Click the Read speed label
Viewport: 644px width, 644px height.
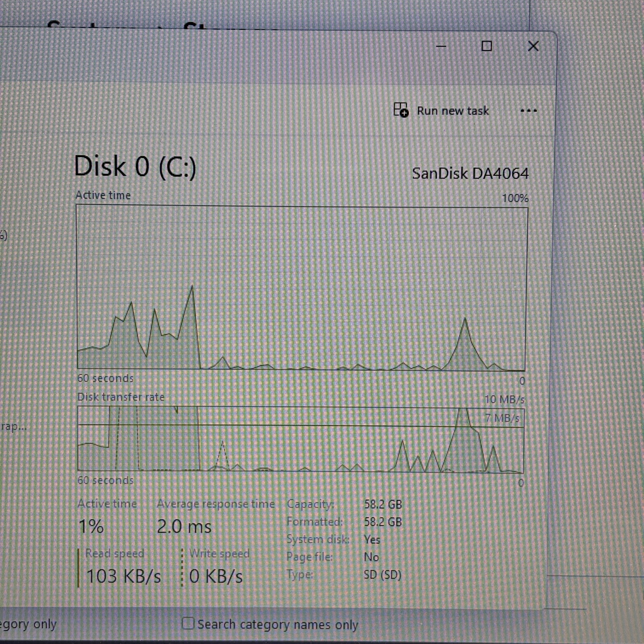(115, 553)
